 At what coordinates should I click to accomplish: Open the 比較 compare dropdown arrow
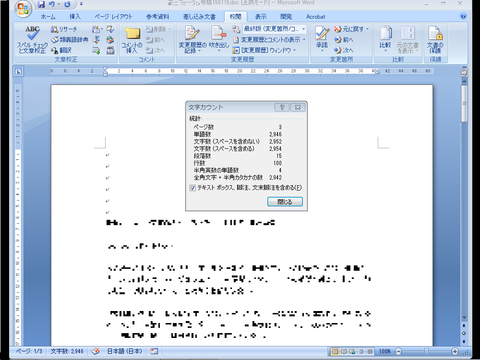(x=385, y=51)
